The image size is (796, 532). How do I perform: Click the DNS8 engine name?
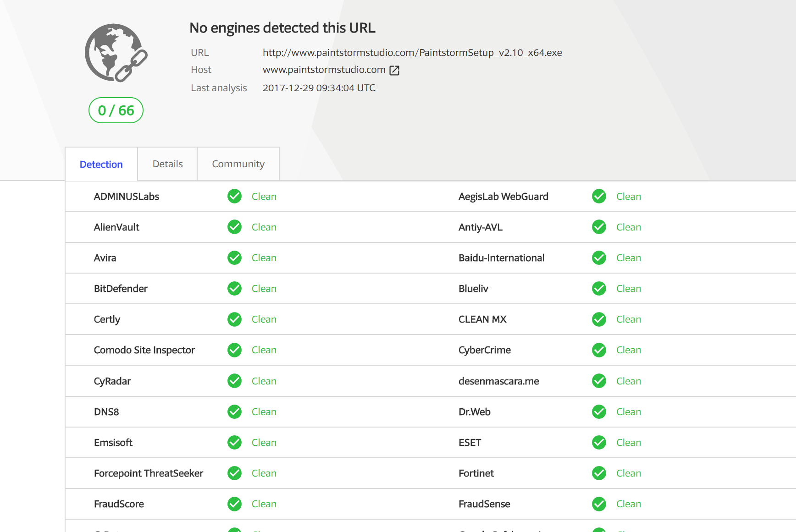(x=106, y=412)
